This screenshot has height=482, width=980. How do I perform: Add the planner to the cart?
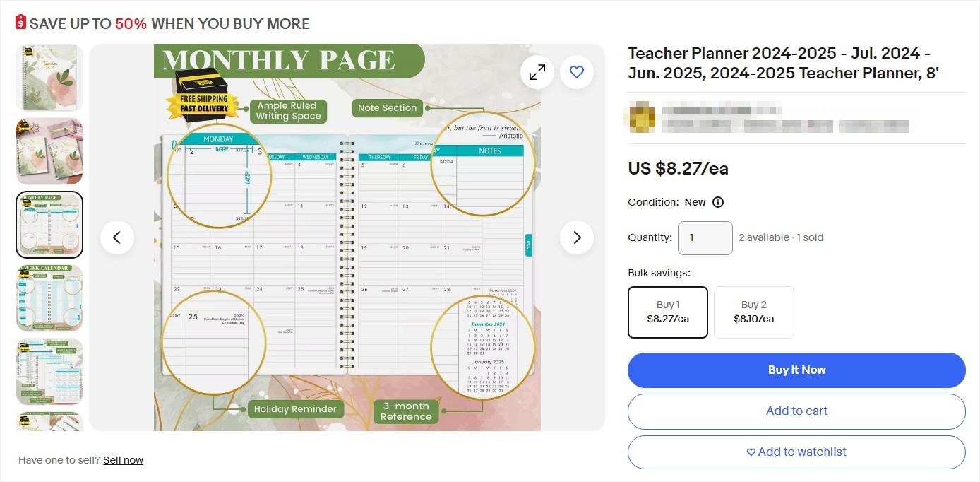click(796, 411)
